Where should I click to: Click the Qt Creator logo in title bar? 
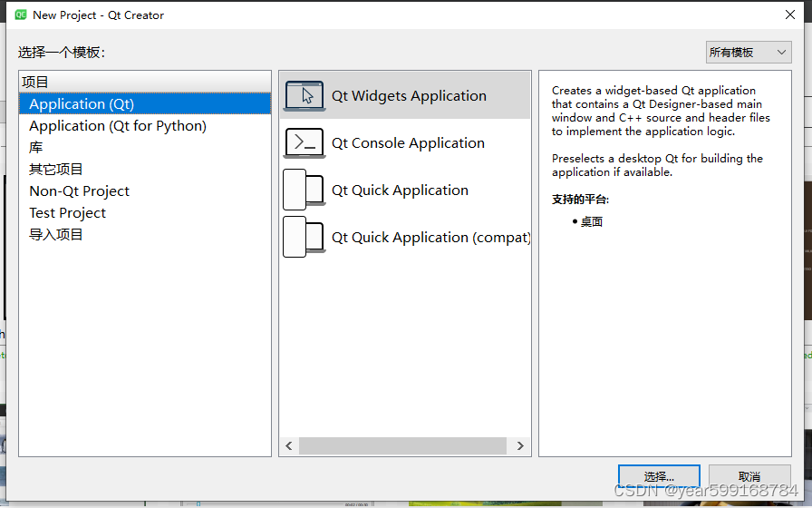pyautogui.click(x=21, y=15)
